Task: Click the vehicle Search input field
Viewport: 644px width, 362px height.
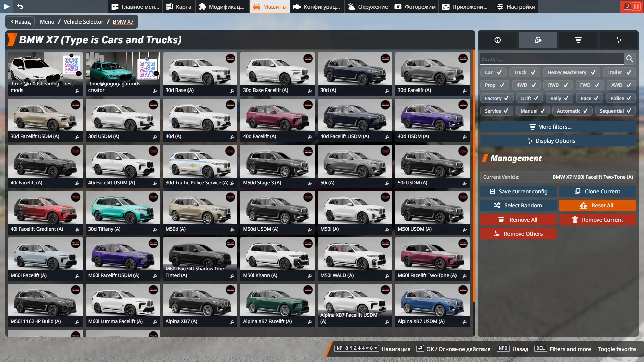Action: pyautogui.click(x=552, y=59)
